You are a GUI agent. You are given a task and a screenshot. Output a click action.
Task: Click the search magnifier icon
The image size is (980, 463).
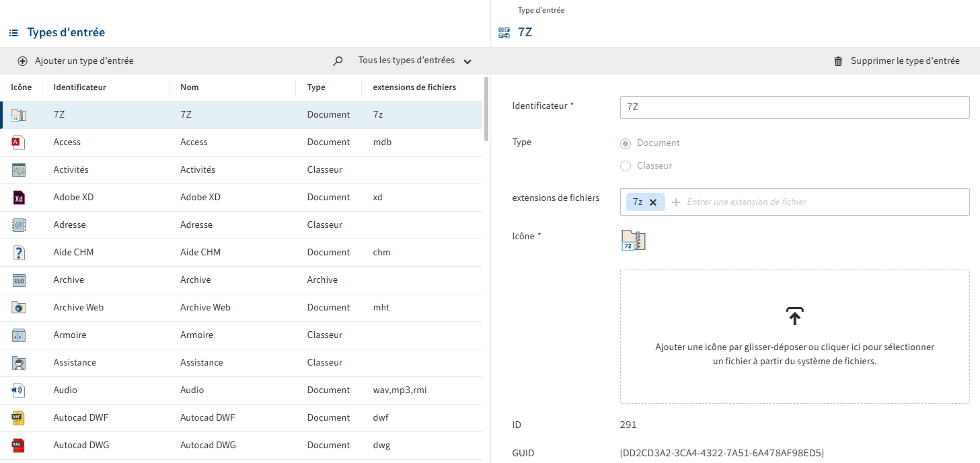338,61
